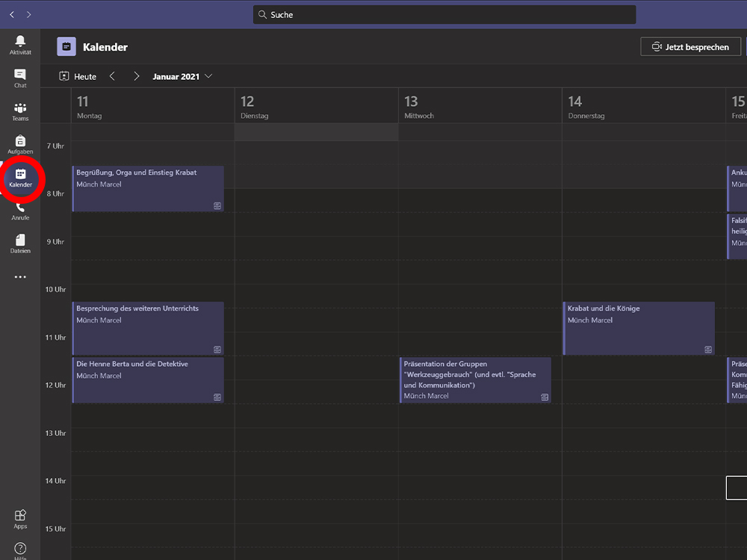The height and width of the screenshot is (560, 747).
Task: Select the Kalender sidebar icon
Action: pyautogui.click(x=20, y=178)
